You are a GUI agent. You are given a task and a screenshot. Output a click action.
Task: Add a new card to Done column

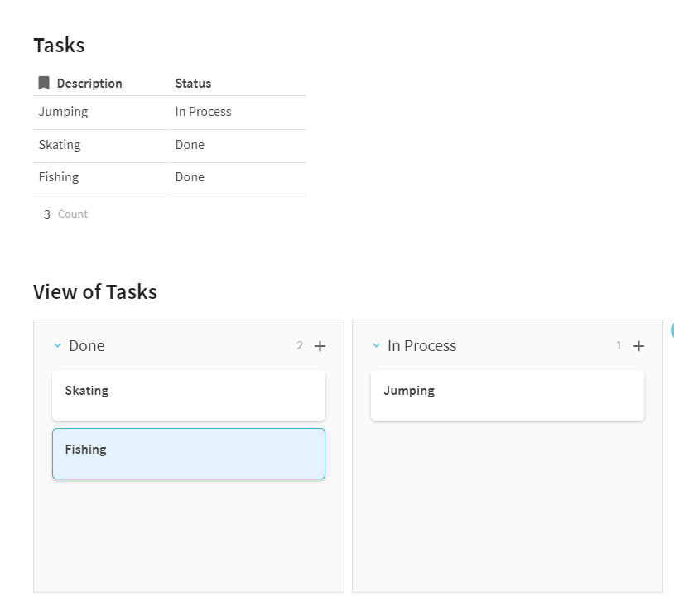320,346
